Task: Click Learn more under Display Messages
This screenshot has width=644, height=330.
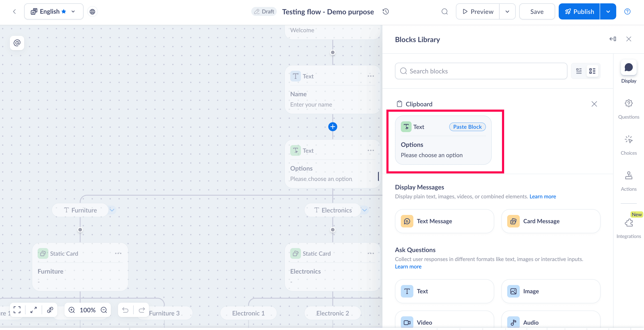Action: [x=543, y=197]
